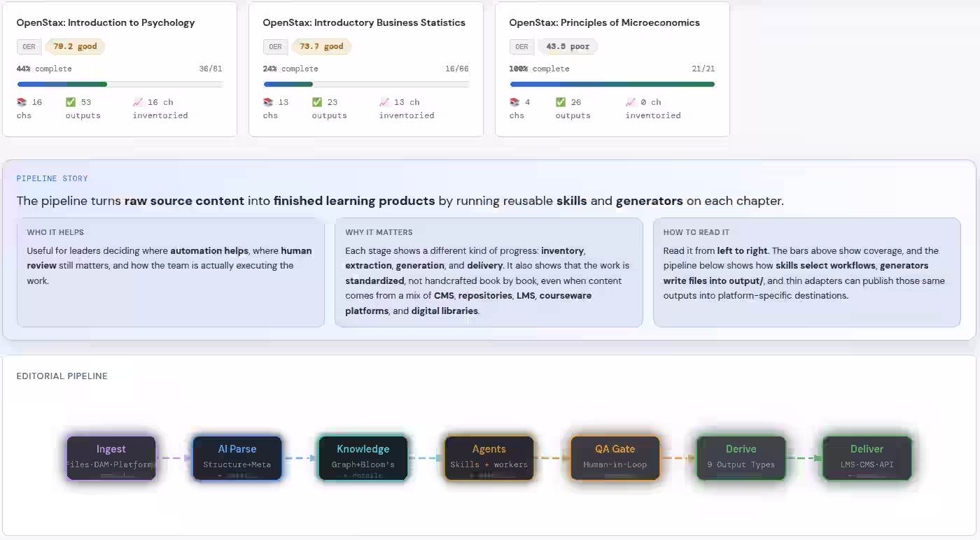Click the 43.5 poor score badge
980x540 pixels.
click(x=568, y=47)
